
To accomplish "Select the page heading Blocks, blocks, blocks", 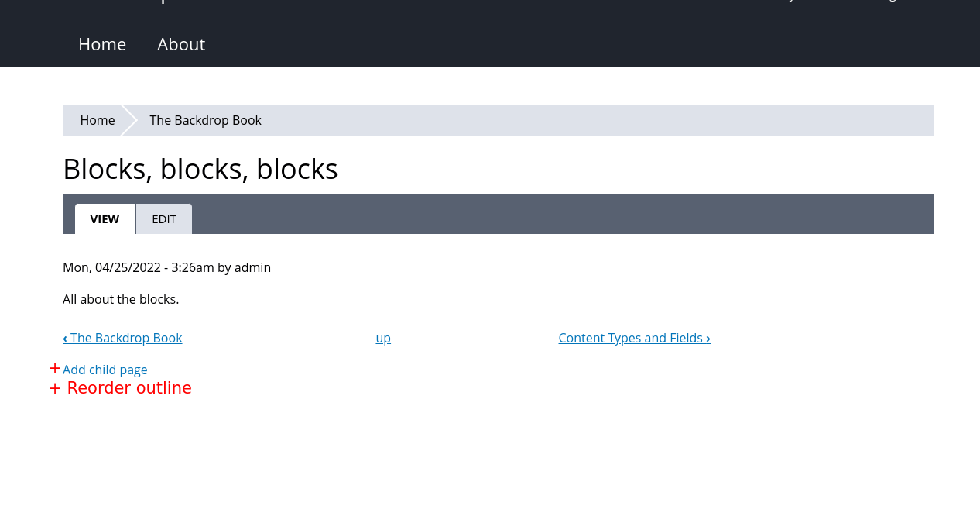I will [200, 167].
